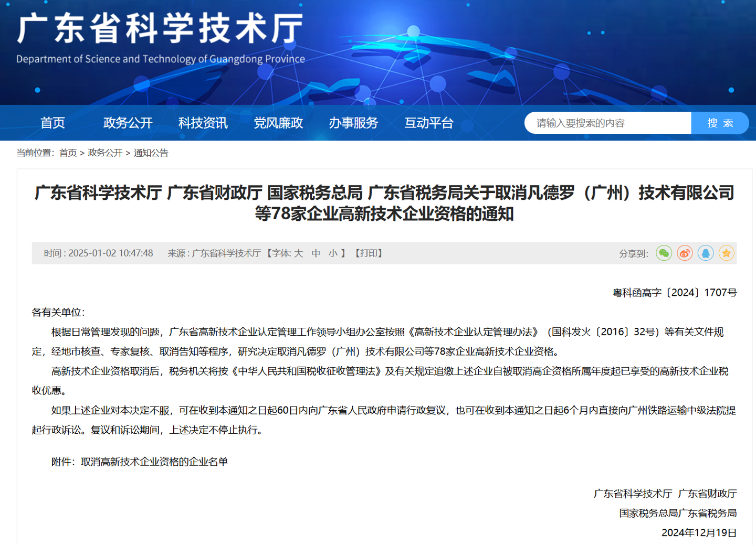Share the notice to WeChat
756x545 pixels.
point(664,253)
